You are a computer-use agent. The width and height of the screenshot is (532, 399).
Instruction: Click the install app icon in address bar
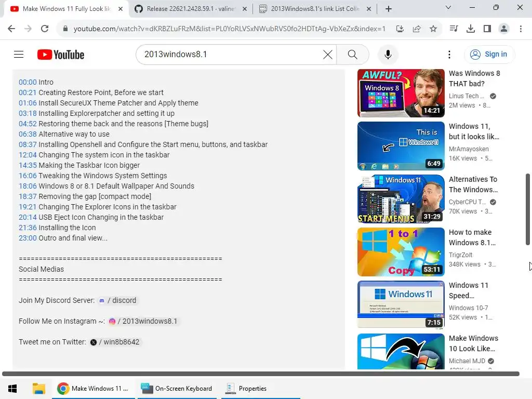tap(400, 29)
